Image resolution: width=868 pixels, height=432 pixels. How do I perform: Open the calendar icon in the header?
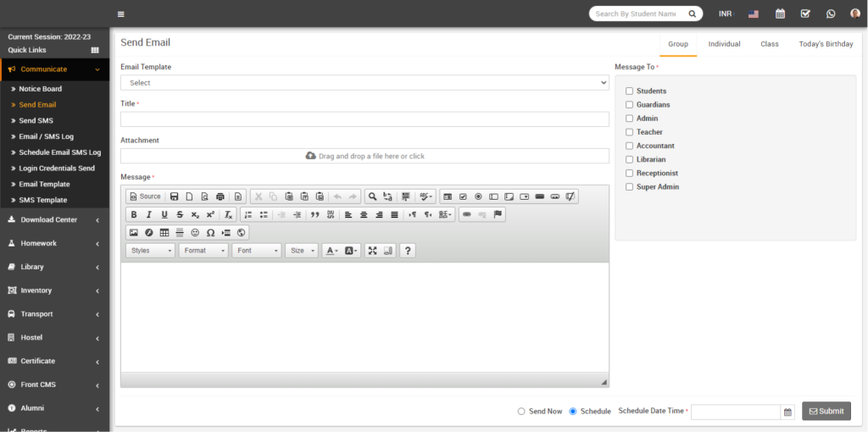pos(781,14)
